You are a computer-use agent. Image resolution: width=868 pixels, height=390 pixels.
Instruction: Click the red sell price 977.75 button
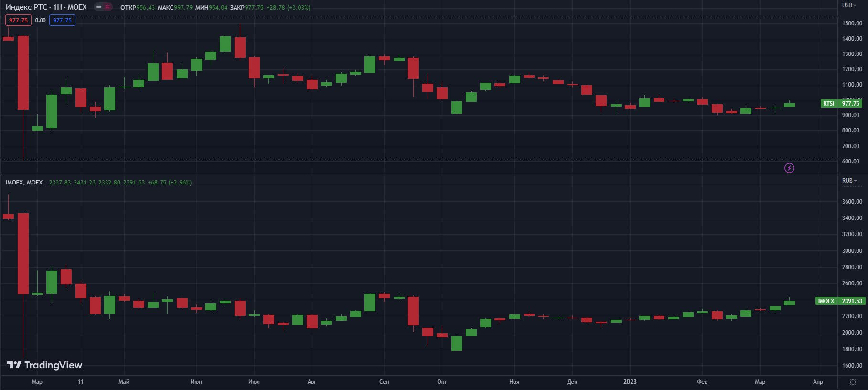(x=18, y=20)
